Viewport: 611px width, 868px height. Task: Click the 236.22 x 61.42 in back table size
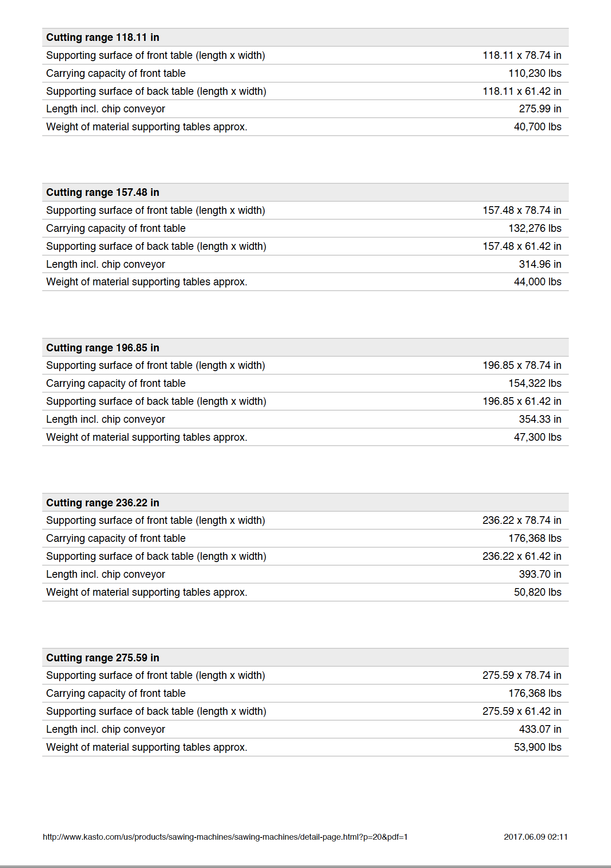[522, 556]
